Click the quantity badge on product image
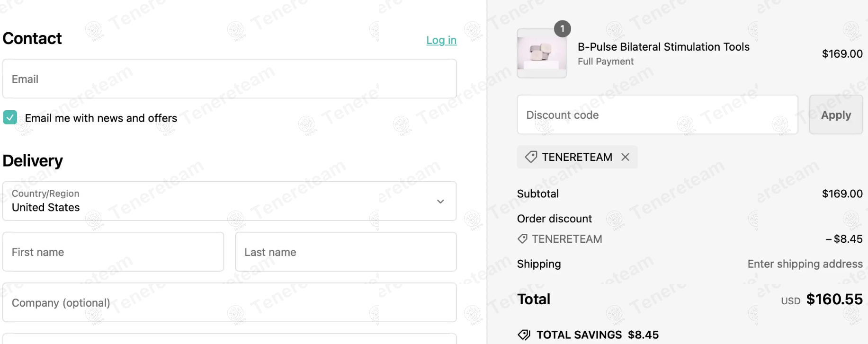This screenshot has width=868, height=344. pos(562,29)
